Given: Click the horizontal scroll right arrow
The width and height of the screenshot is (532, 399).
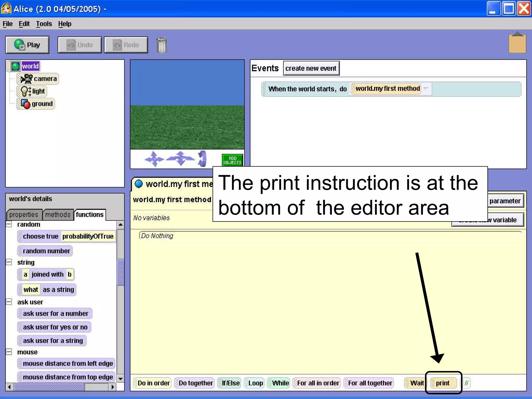Looking at the screenshot, I should coord(112,387).
